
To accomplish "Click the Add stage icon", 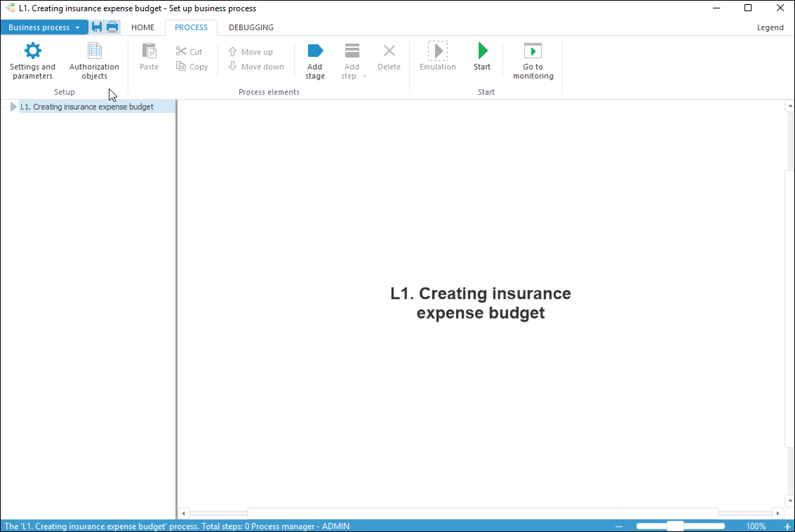I will tap(315, 51).
